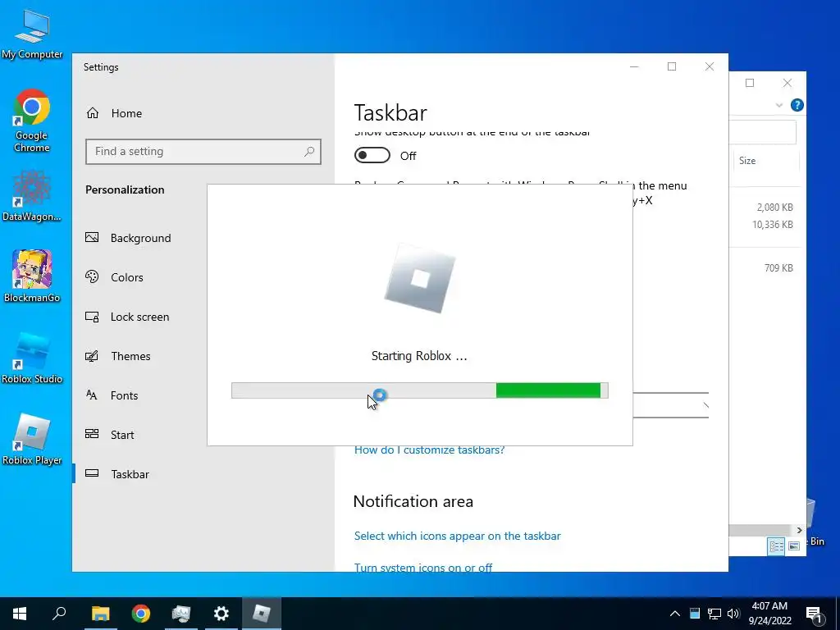Go to Settings Home

coord(114,113)
